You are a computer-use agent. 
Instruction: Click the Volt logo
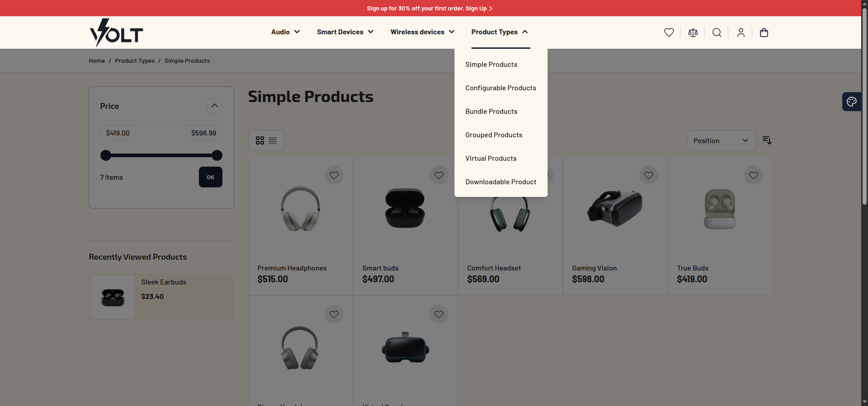click(x=116, y=33)
